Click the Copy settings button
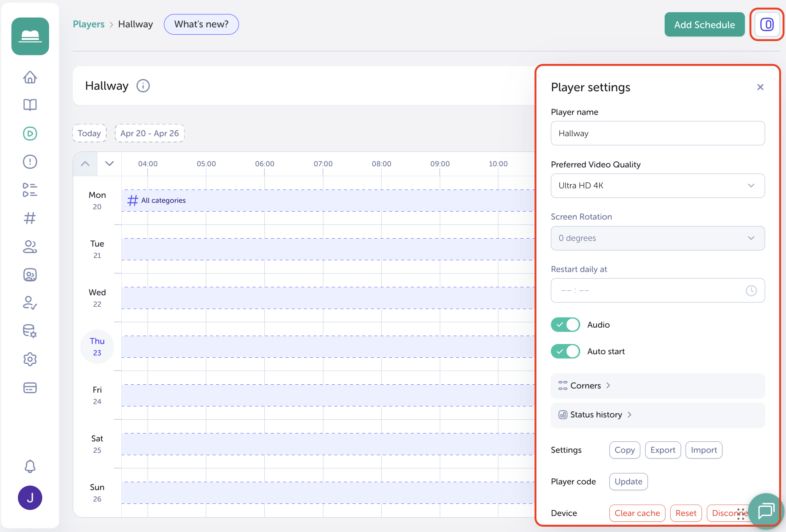Screen dimensions: 786x532 click(x=625, y=450)
